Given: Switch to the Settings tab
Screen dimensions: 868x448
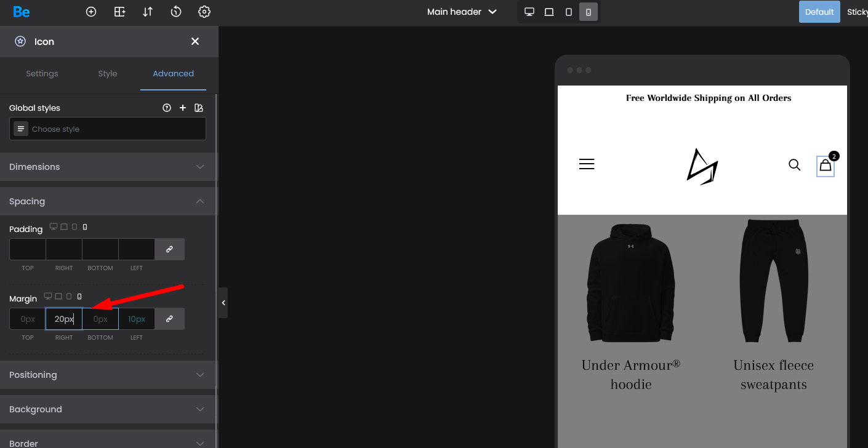Looking at the screenshot, I should point(42,73).
